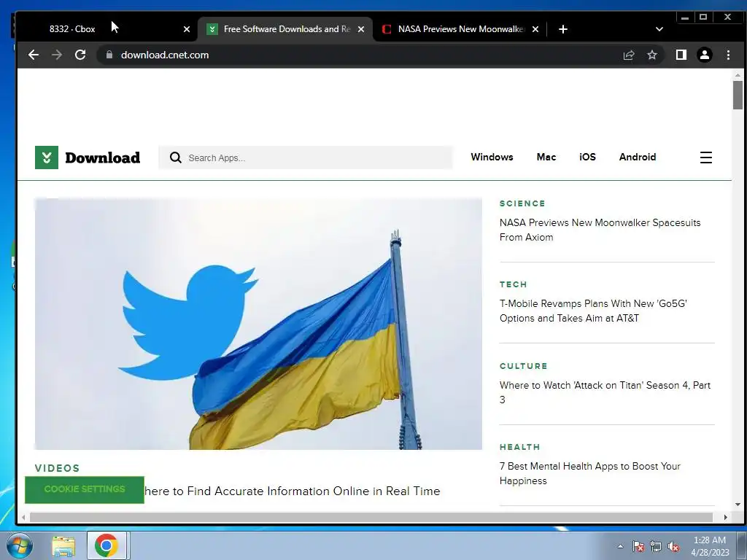Open Chrome's three-dot menu
747x560 pixels.
tap(728, 55)
